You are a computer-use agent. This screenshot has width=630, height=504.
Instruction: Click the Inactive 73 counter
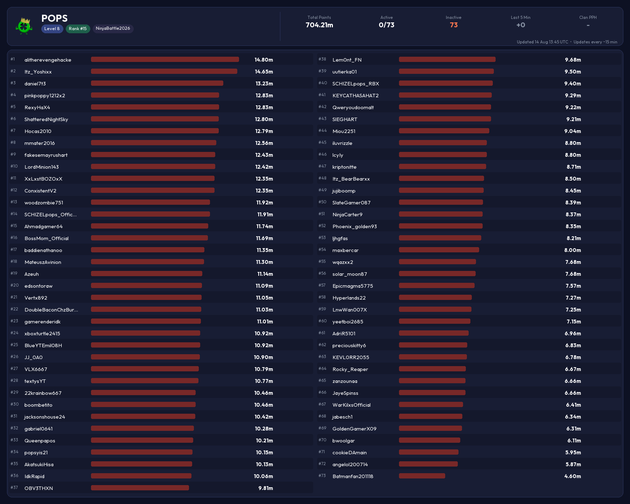click(x=454, y=22)
